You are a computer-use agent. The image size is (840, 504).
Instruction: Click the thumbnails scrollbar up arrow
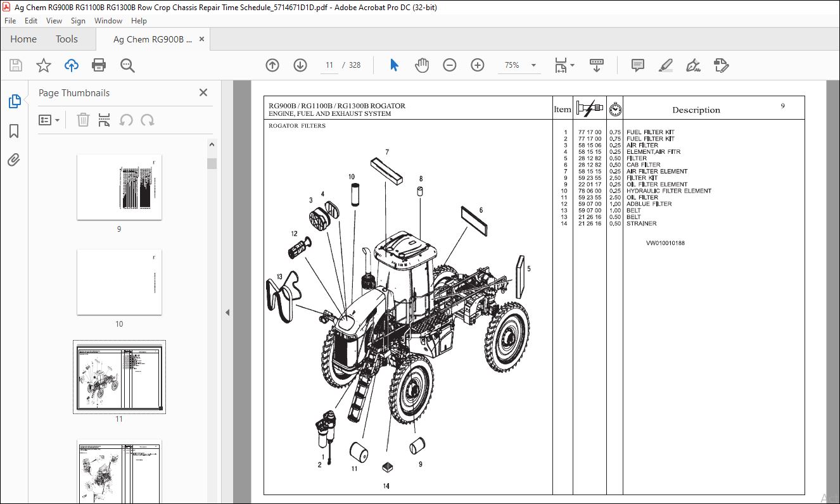coord(212,144)
